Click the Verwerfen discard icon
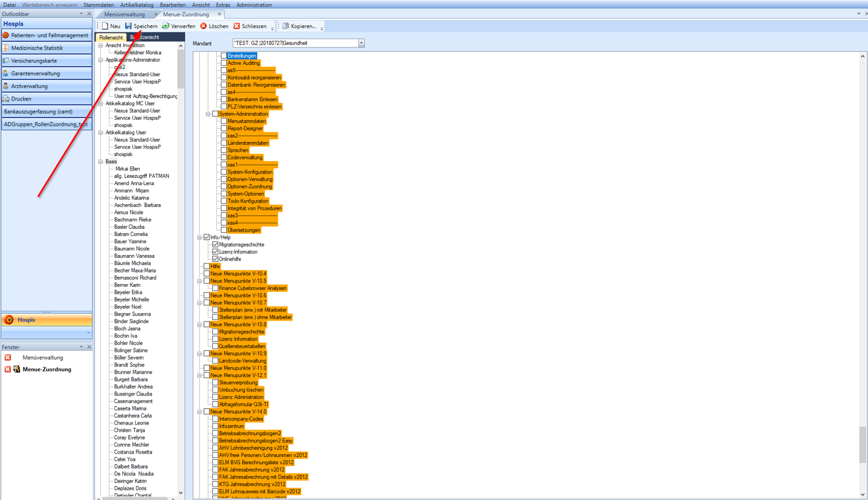This screenshot has height=500, width=868. coord(166,26)
